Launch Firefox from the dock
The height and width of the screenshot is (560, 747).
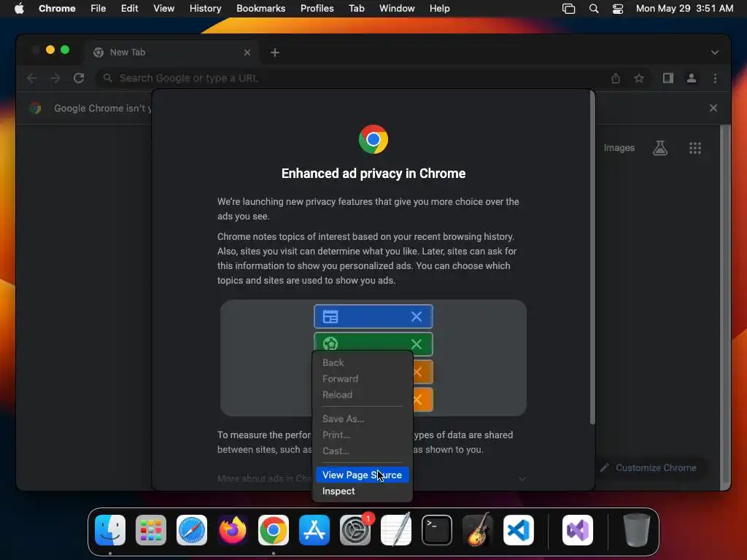[233, 530]
